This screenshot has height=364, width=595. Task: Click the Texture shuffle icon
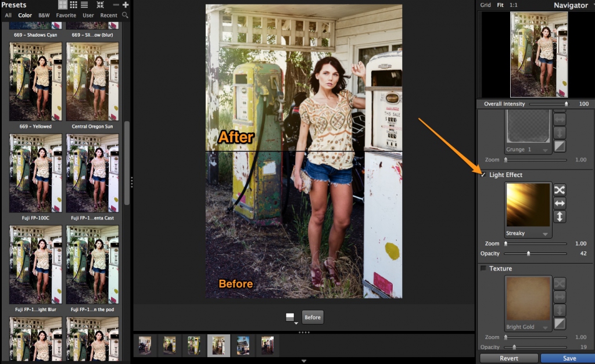pos(560,283)
